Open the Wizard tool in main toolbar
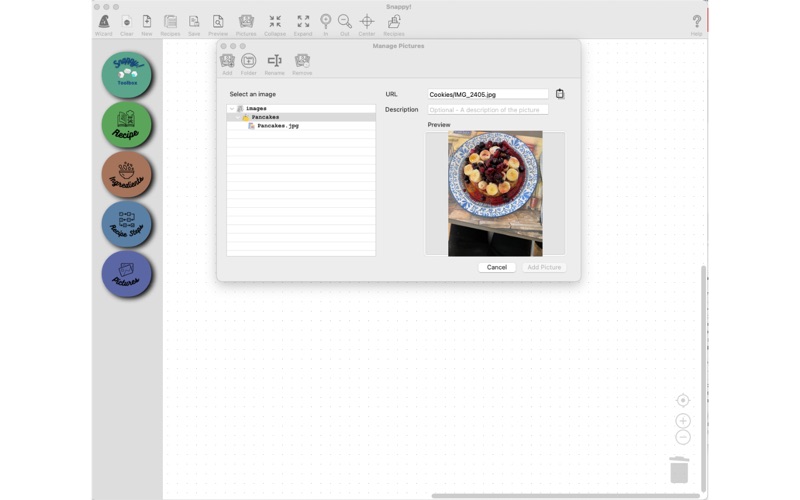The image size is (800, 500). point(104,22)
